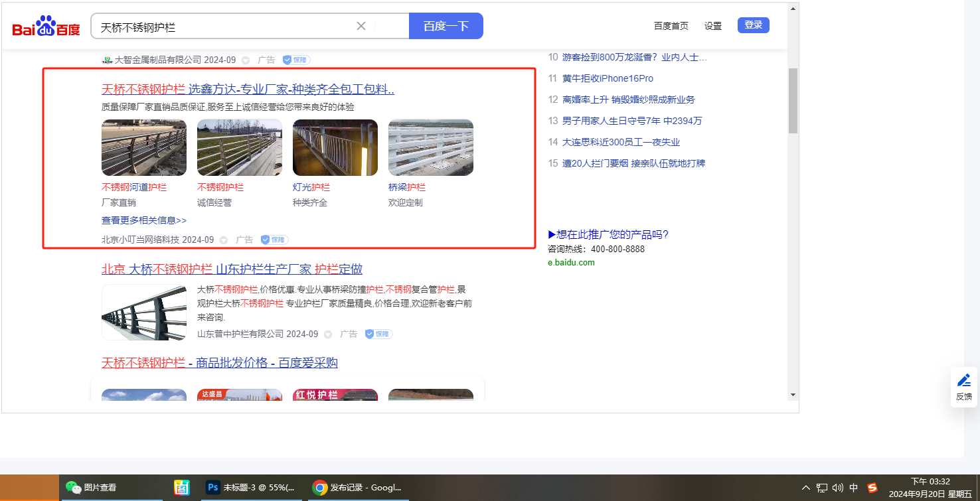Viewport: 980px width, 501px height.
Task: Open the dropdown arrow beside 大智金属制品有限公司 2024-09
Action: [246, 60]
